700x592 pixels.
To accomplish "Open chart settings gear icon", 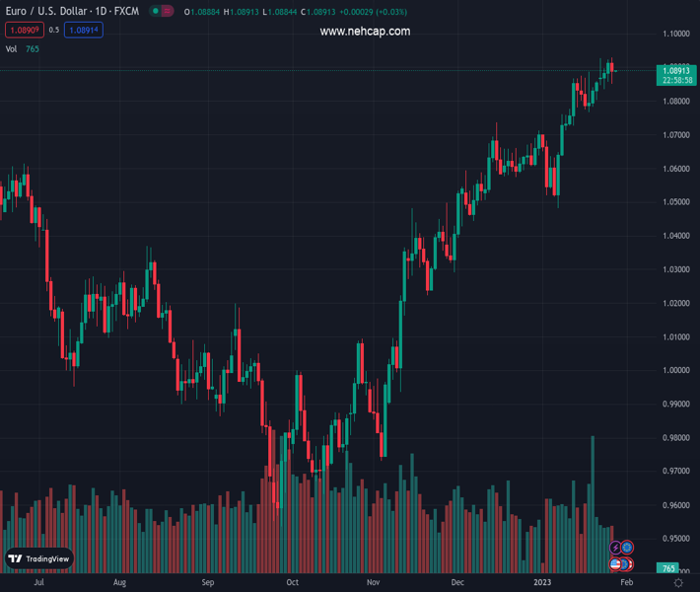I will point(678,583).
